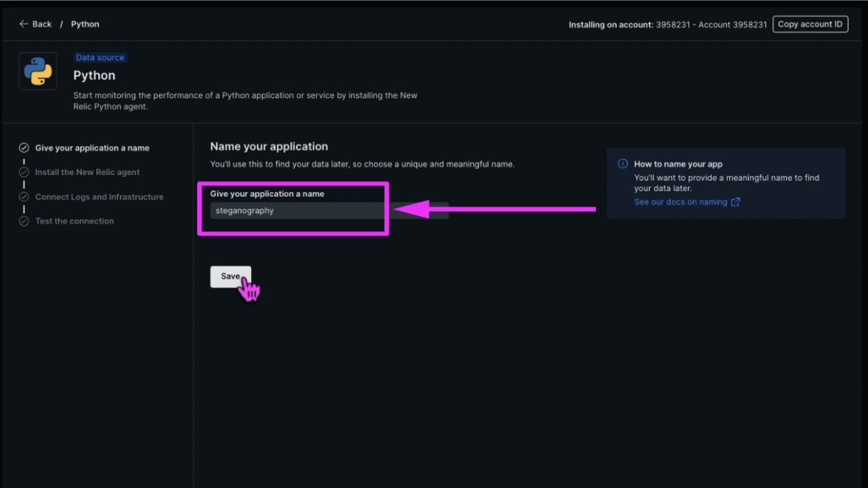Select the Connect Logs and Infrastructure step
Screen dimensions: 868x488
click(x=99, y=196)
